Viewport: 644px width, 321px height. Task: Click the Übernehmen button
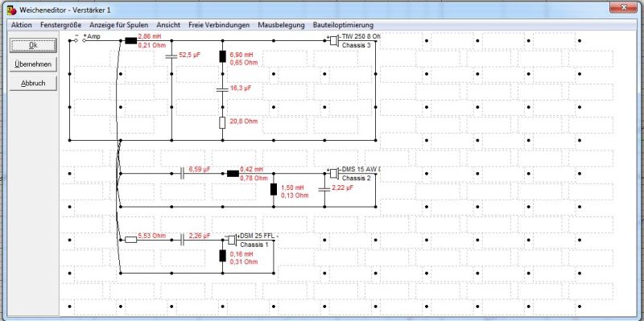33,64
